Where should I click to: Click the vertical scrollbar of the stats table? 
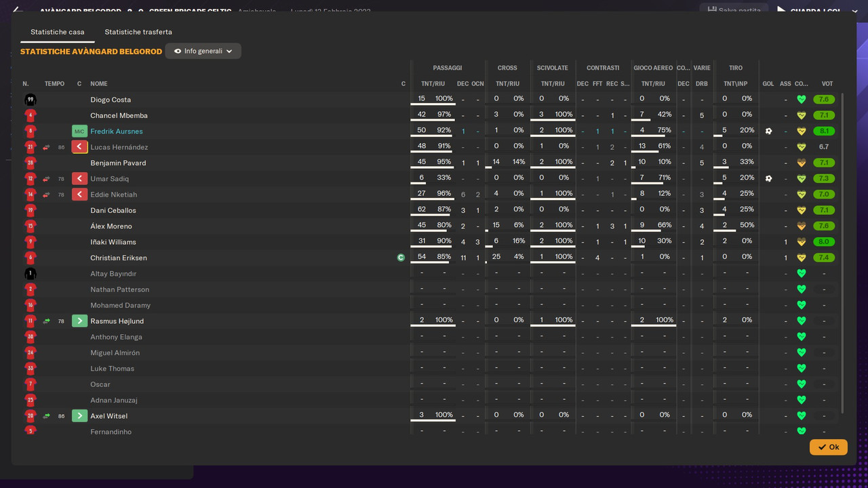click(x=843, y=252)
